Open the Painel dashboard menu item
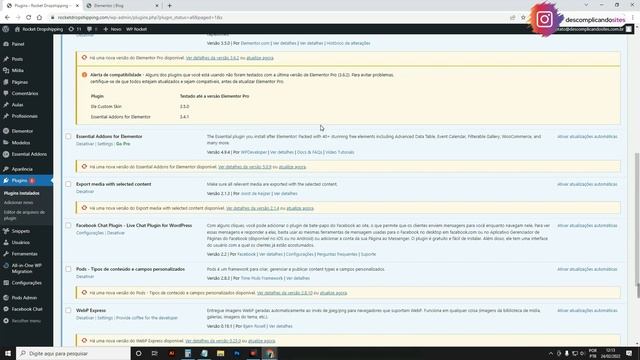The height and width of the screenshot is (360, 640). tap(18, 44)
